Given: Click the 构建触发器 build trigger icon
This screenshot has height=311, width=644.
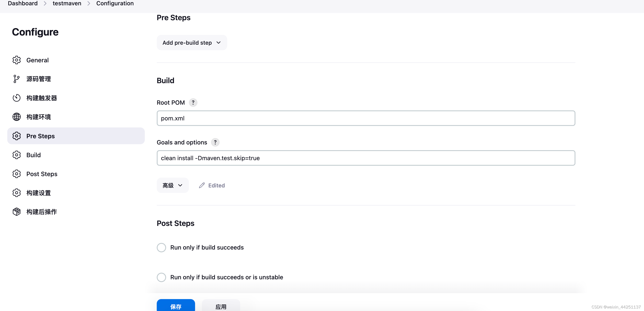Looking at the screenshot, I should point(16,98).
